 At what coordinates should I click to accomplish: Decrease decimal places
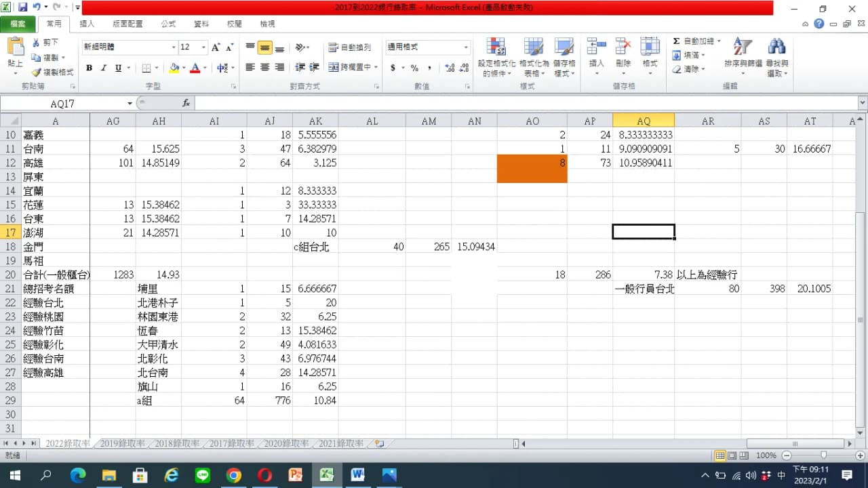[465, 68]
